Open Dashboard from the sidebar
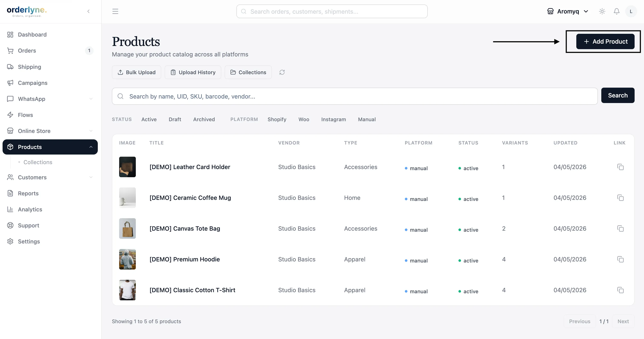 (50, 35)
